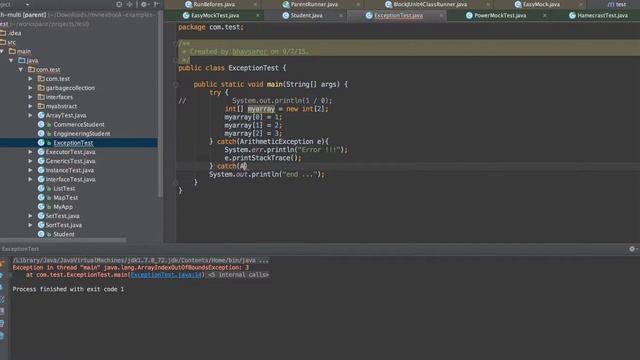Image resolution: width=640 pixels, height=360 pixels.
Task: Close the Student.java tab
Action: point(341,16)
